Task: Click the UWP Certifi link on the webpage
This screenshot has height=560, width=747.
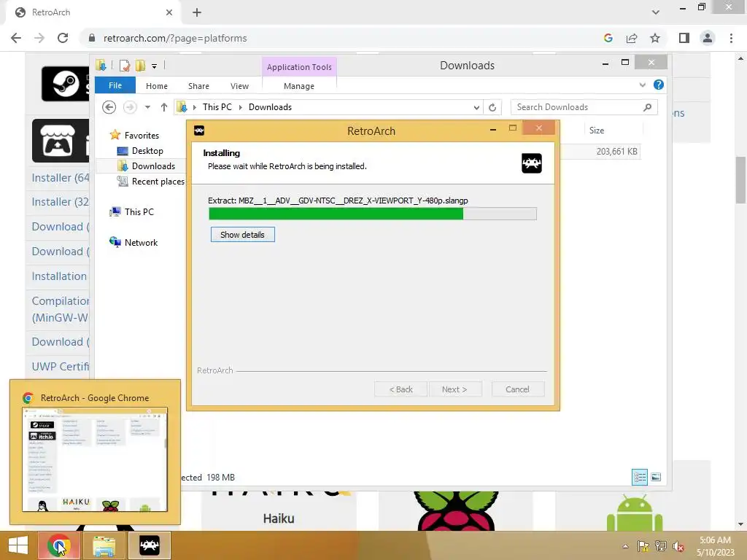Action: (x=61, y=366)
